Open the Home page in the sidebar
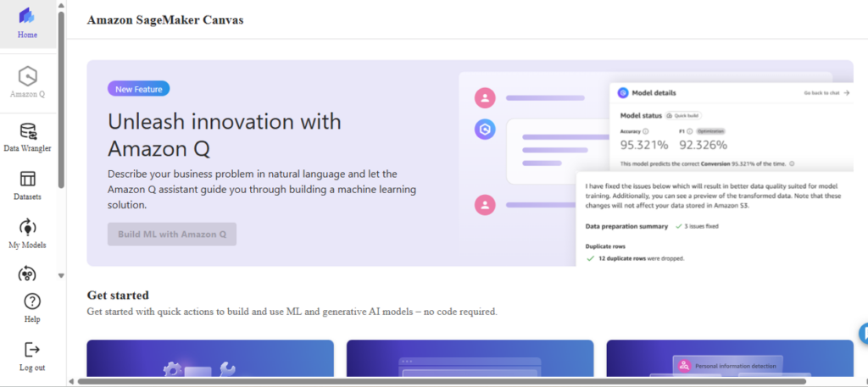The image size is (868, 387). (x=27, y=24)
